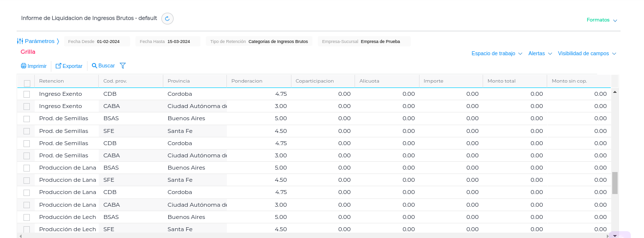
Task: Export the grid via Exportar
Action: pyautogui.click(x=69, y=66)
